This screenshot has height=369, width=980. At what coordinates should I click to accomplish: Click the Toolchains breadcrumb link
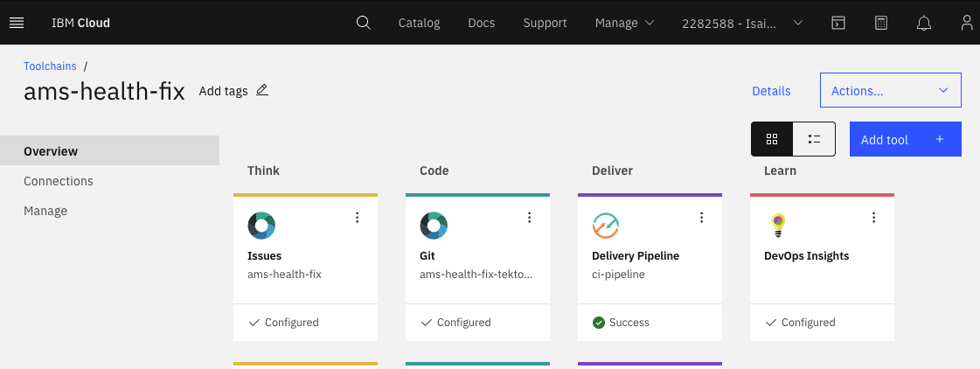click(50, 66)
